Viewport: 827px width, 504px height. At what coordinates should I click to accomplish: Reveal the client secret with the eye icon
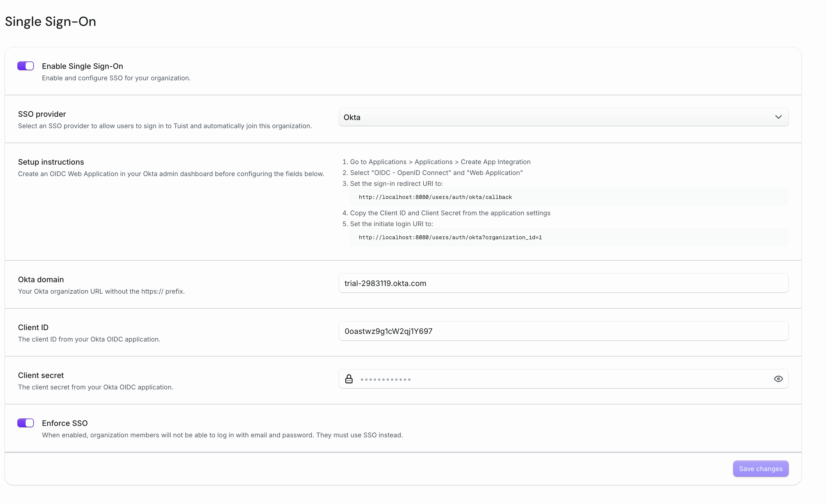click(778, 379)
